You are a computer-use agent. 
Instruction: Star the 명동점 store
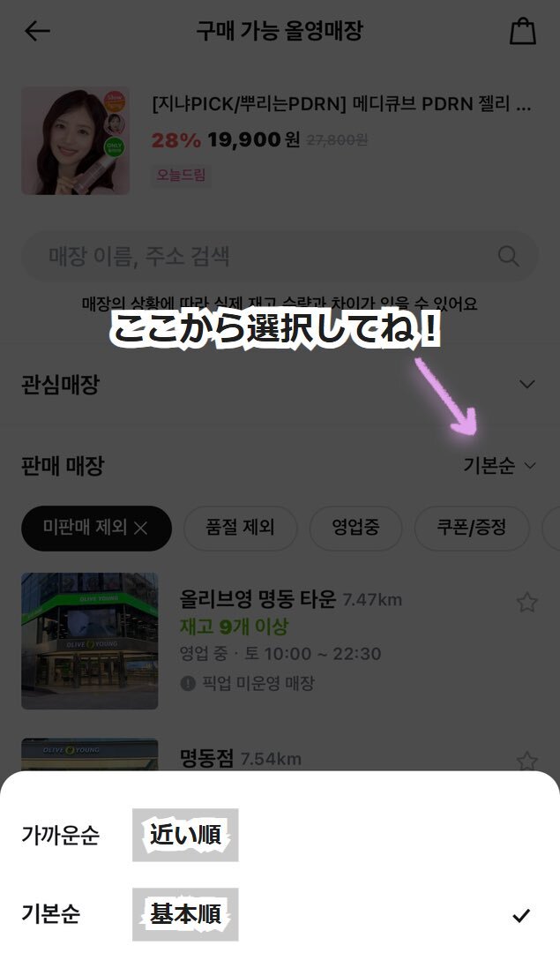coord(526,761)
